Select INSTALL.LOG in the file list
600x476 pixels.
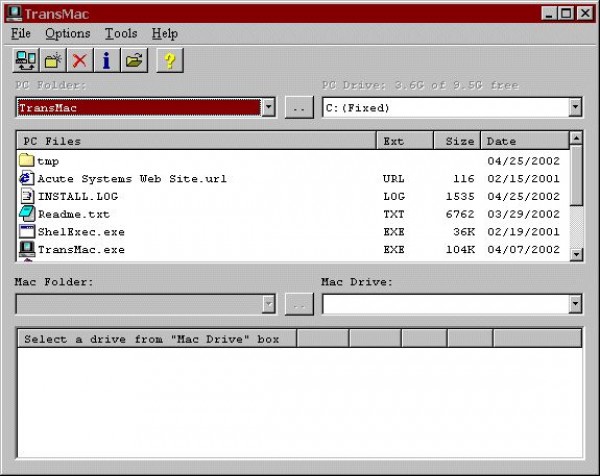click(x=77, y=196)
